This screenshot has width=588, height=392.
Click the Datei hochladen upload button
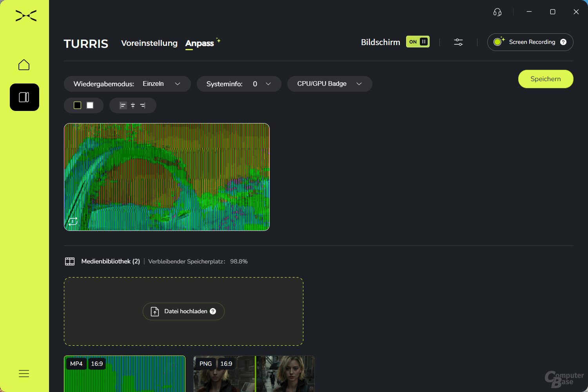[x=183, y=311]
